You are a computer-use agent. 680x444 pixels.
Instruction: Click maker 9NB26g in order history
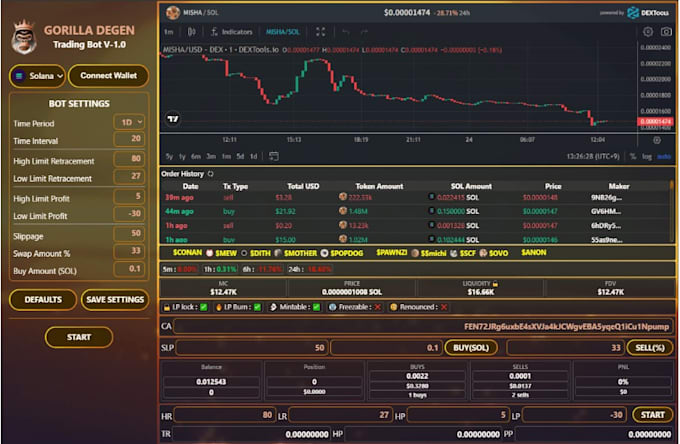(x=606, y=198)
